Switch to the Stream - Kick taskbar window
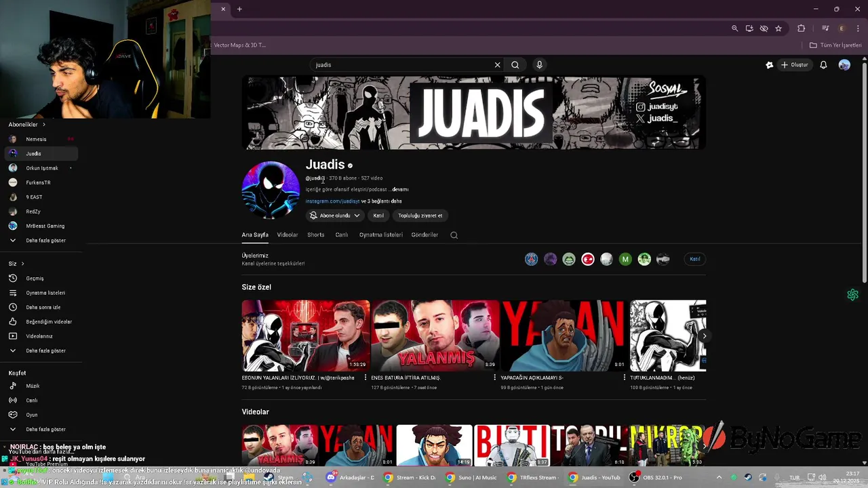868x488 pixels. [x=410, y=477]
